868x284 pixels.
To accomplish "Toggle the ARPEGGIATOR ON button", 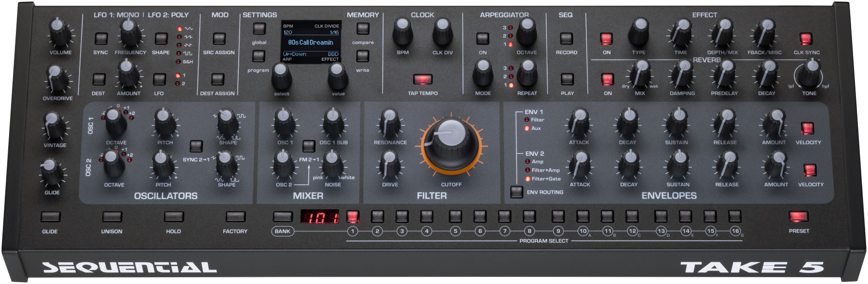I will click(x=483, y=39).
